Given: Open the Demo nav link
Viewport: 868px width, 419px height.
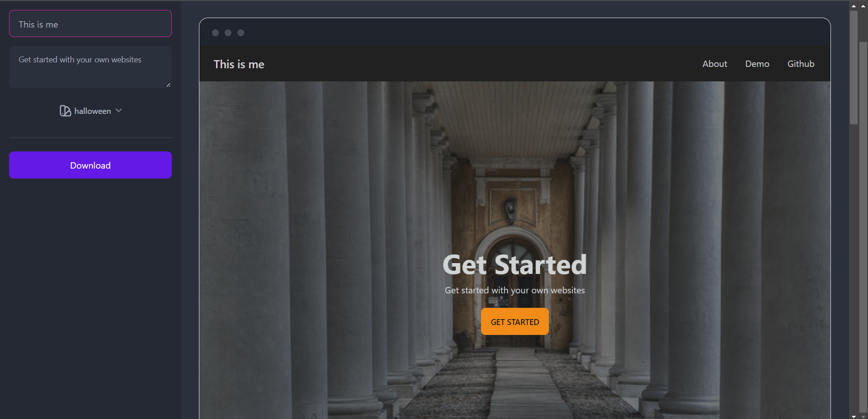Looking at the screenshot, I should point(757,64).
